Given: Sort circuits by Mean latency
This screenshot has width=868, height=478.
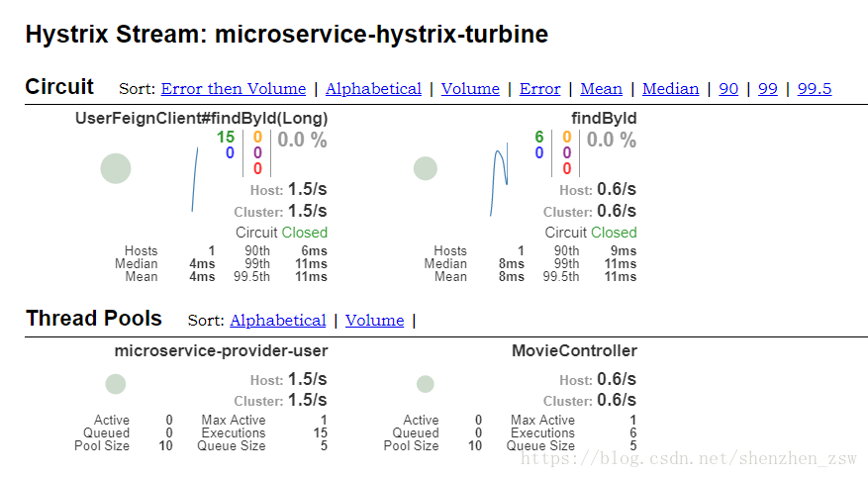Looking at the screenshot, I should pos(601,88).
